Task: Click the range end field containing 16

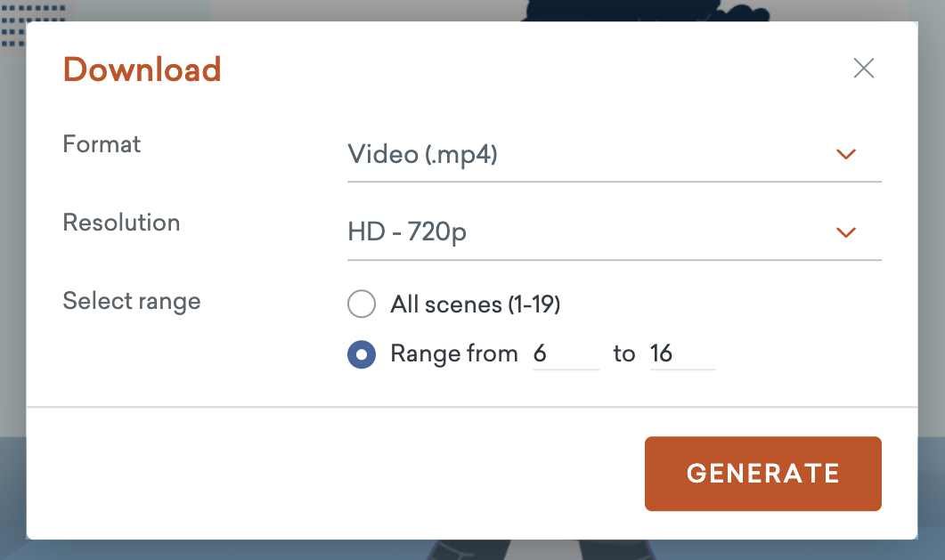Action: [682, 354]
